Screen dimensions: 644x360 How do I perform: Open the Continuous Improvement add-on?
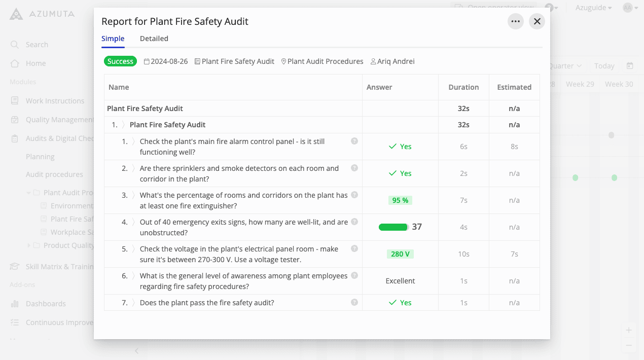pos(58,322)
